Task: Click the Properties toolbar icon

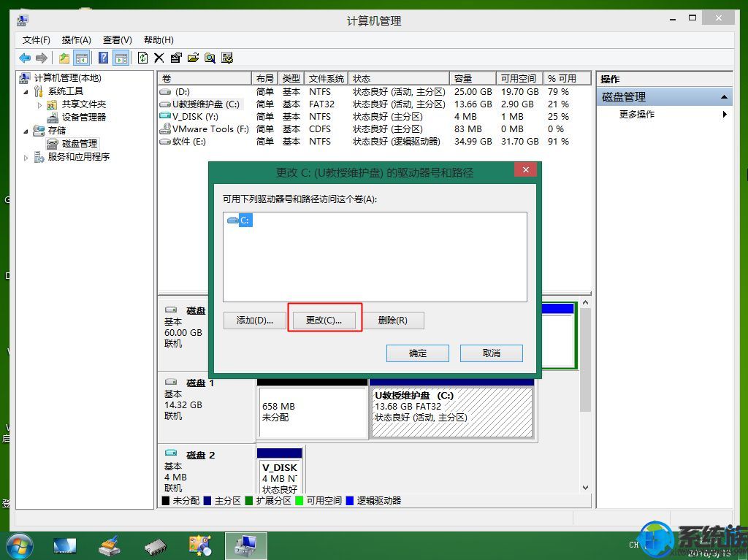Action: click(176, 58)
